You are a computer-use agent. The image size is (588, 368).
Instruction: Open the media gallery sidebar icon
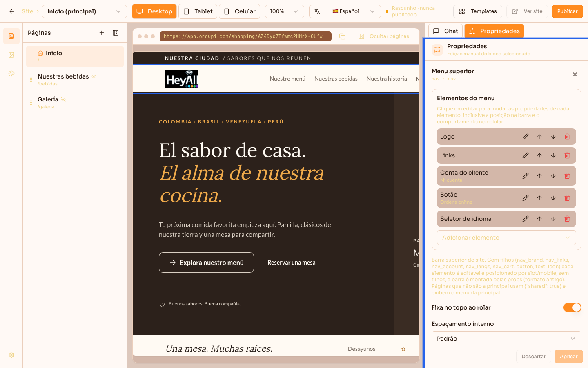[11, 55]
